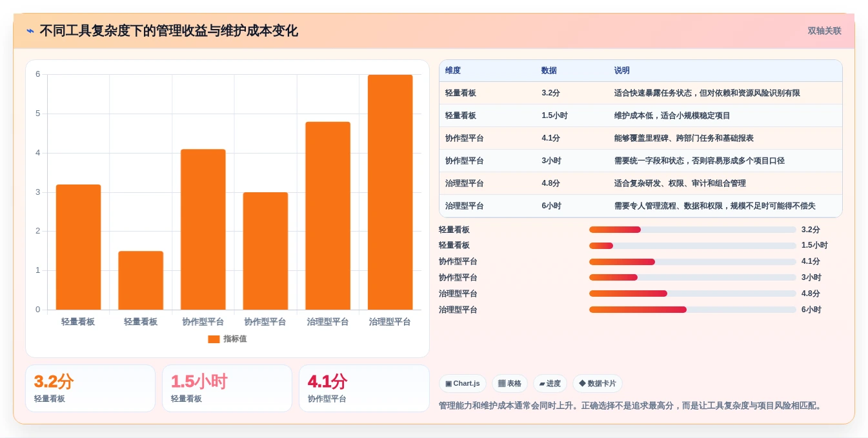This screenshot has height=438, width=868.
Task: Click the 表格 chip
Action: (x=510, y=383)
